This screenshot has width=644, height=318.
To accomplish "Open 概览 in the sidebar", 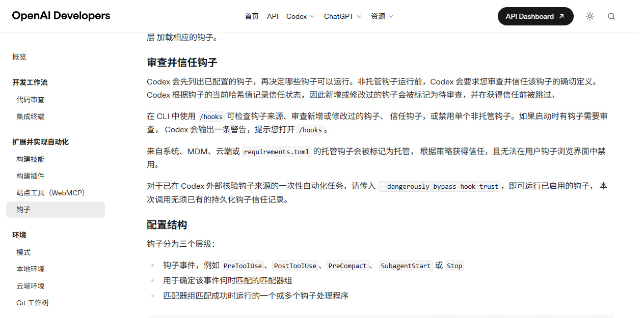I will click(19, 57).
